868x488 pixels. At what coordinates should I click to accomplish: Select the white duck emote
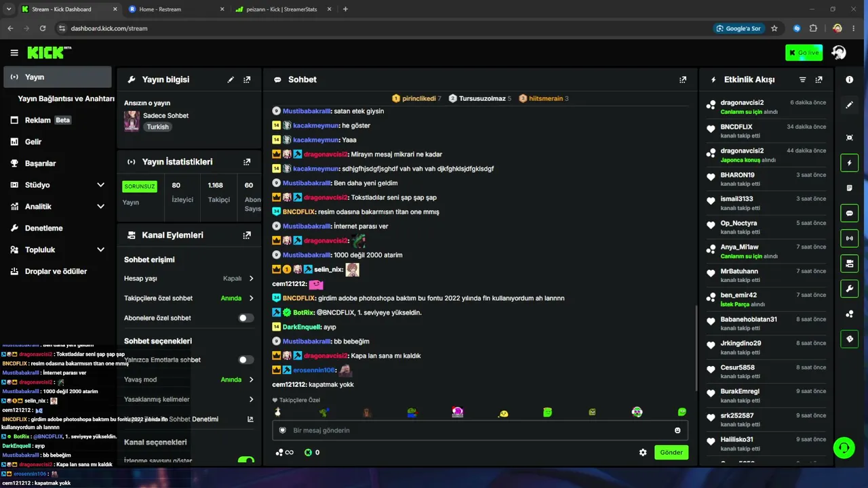pyautogui.click(x=277, y=412)
